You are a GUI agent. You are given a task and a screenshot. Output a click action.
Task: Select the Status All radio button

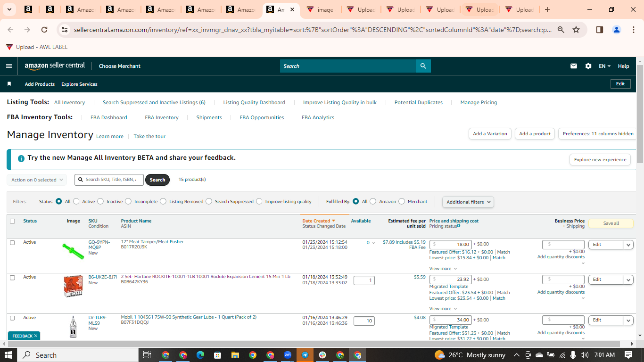coord(59,201)
